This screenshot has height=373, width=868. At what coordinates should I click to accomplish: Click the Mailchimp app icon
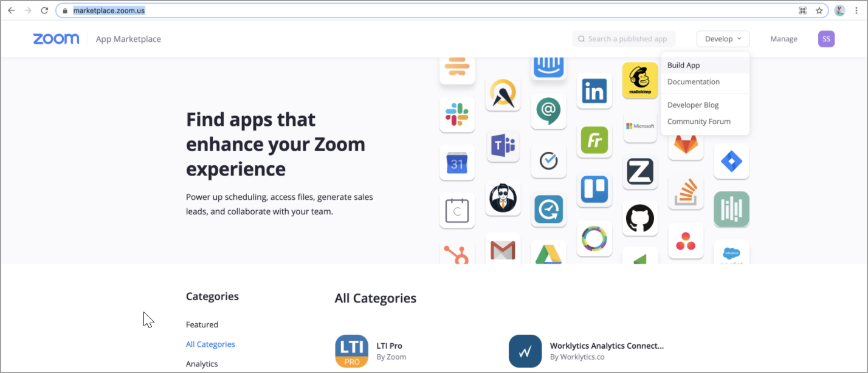tap(640, 80)
